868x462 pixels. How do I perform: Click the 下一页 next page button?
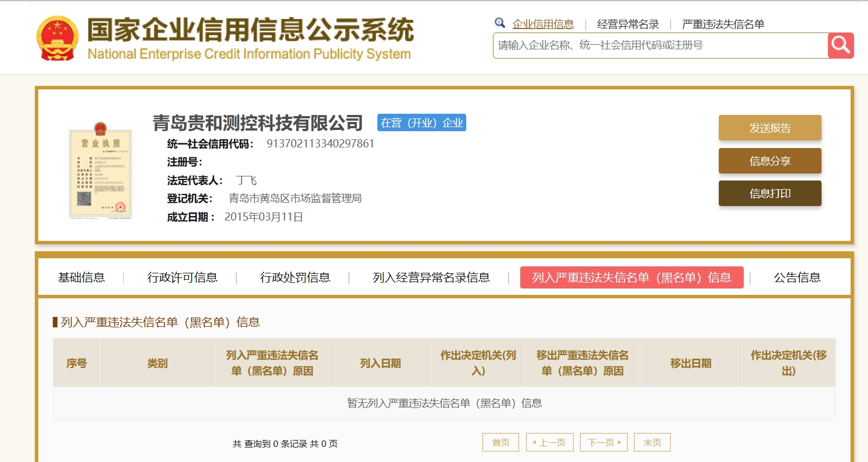click(x=604, y=442)
